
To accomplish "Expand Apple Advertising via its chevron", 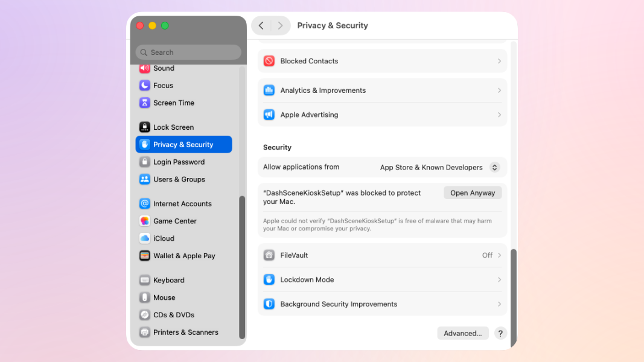I will [x=499, y=115].
